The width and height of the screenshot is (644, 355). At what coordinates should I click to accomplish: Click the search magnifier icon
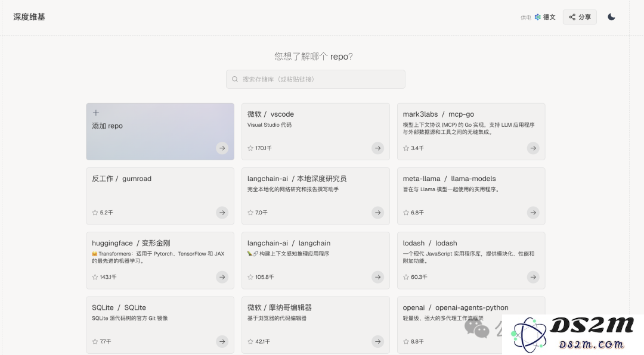click(235, 79)
